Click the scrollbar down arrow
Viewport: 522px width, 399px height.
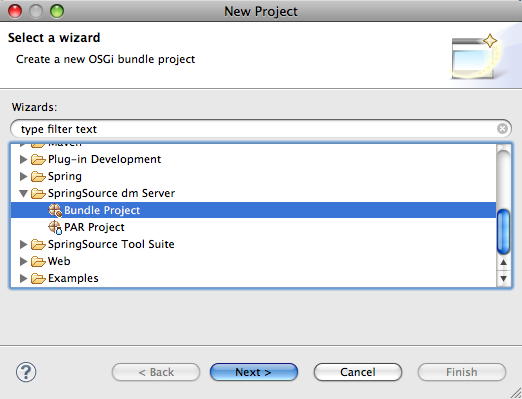tap(503, 278)
